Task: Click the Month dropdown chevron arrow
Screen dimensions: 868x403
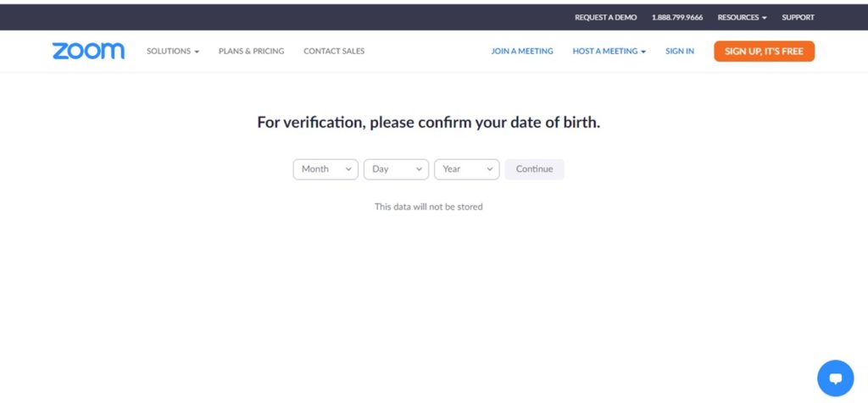Action: 348,169
